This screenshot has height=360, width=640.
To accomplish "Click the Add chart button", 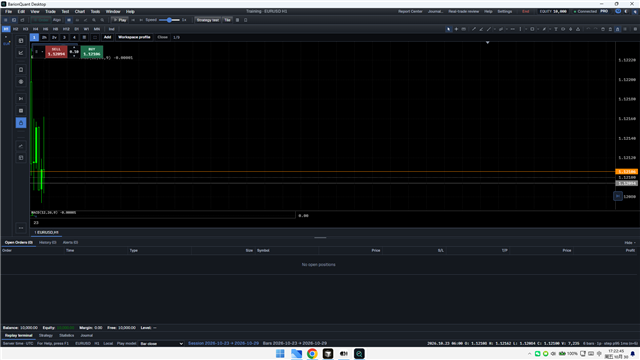I will click(107, 37).
